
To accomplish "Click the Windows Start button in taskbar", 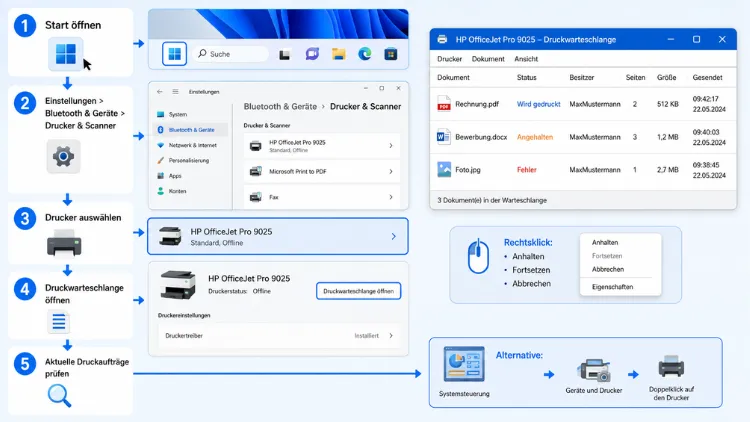I will click(174, 54).
